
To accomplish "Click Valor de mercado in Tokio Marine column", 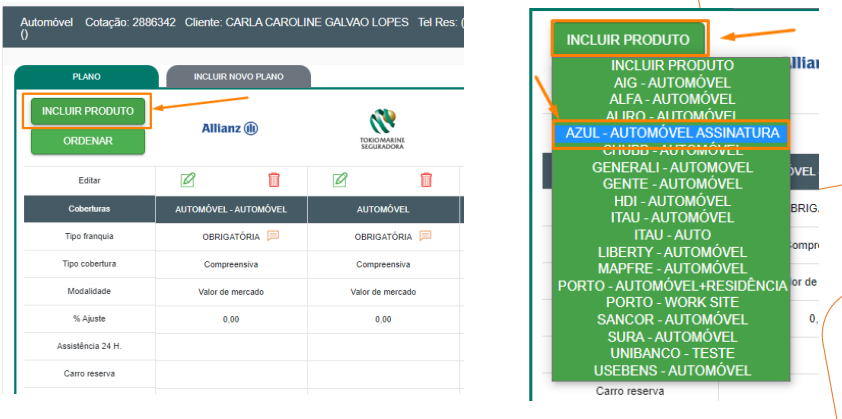I will [x=383, y=292].
